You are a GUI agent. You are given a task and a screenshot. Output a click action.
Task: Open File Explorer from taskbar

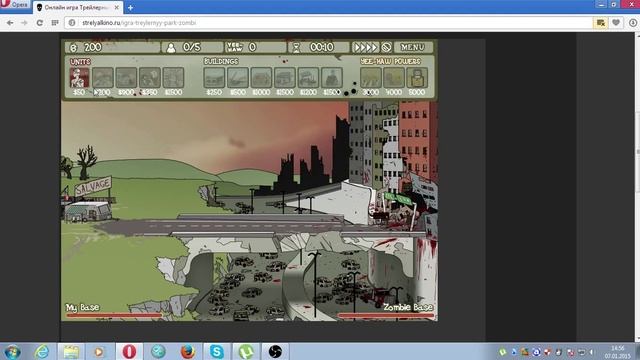click(x=71, y=351)
